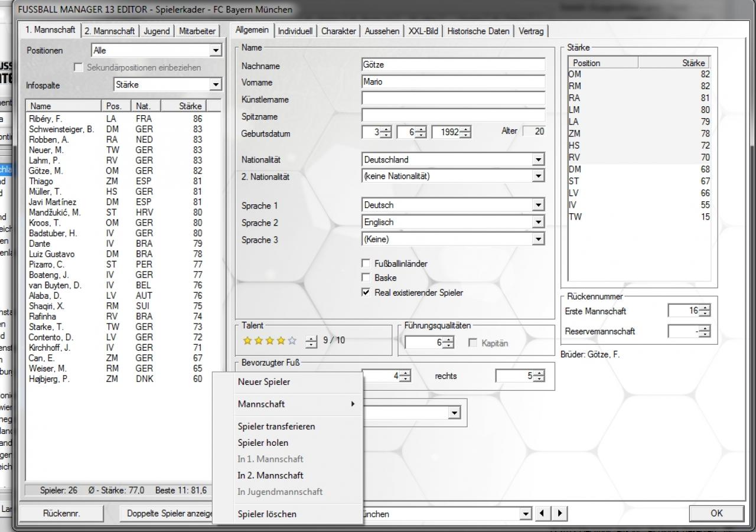Click the OK button

[x=716, y=513]
